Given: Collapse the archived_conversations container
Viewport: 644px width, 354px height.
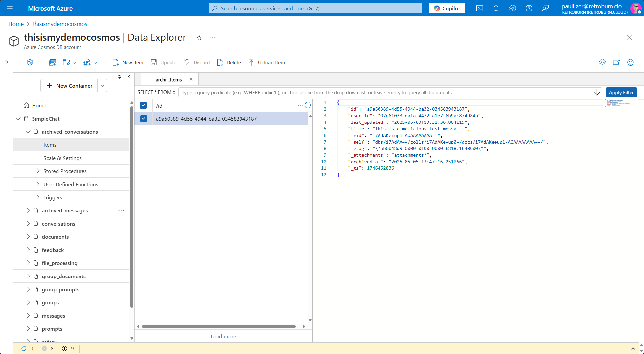Looking at the screenshot, I should tap(28, 132).
